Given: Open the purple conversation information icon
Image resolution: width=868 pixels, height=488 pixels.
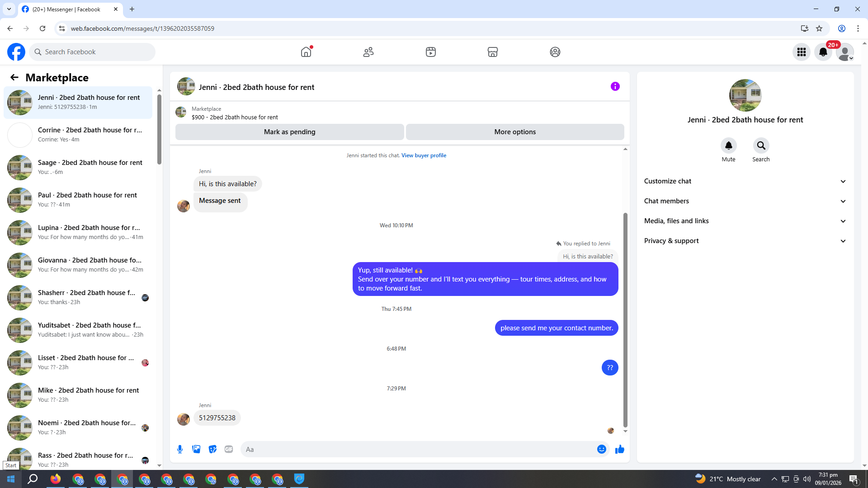Looking at the screenshot, I should [615, 86].
